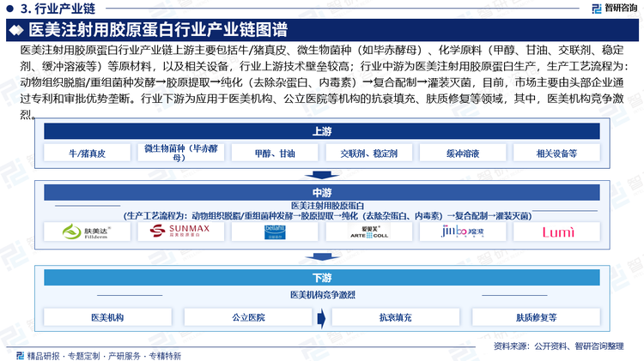Click the section heading 3. 行业产业链

click(58, 9)
